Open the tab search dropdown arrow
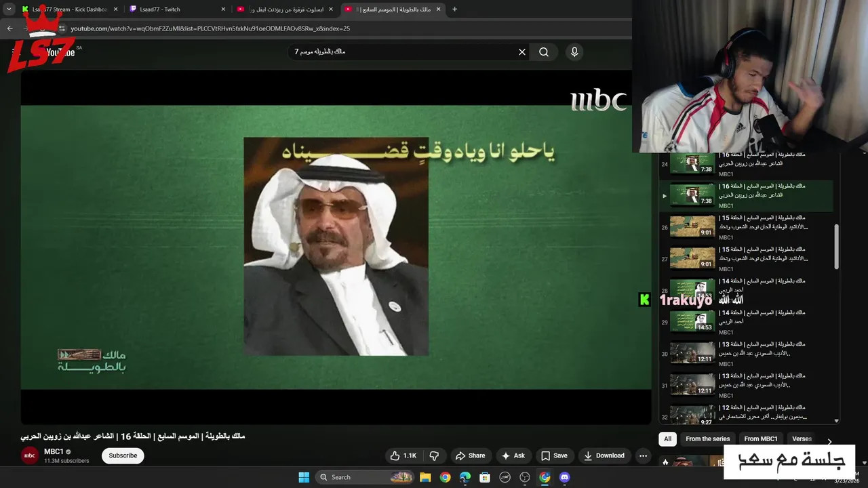868x488 pixels. (x=9, y=9)
